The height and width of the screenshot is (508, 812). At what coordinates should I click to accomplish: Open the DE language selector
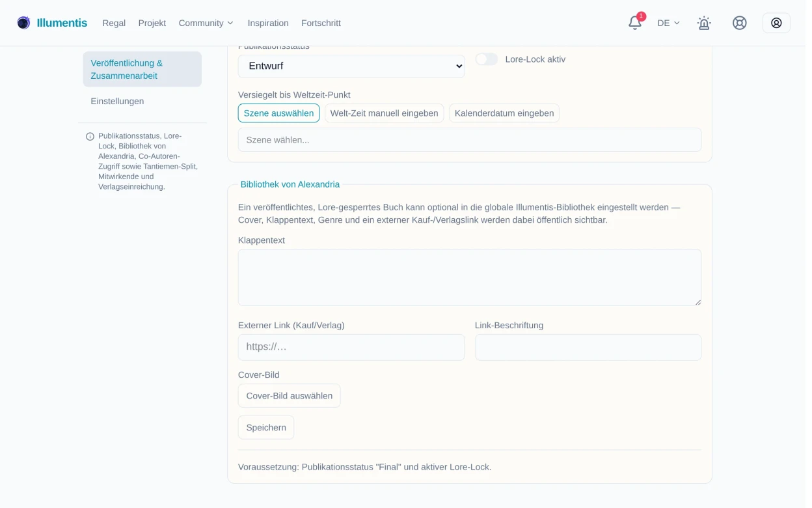pyautogui.click(x=668, y=23)
